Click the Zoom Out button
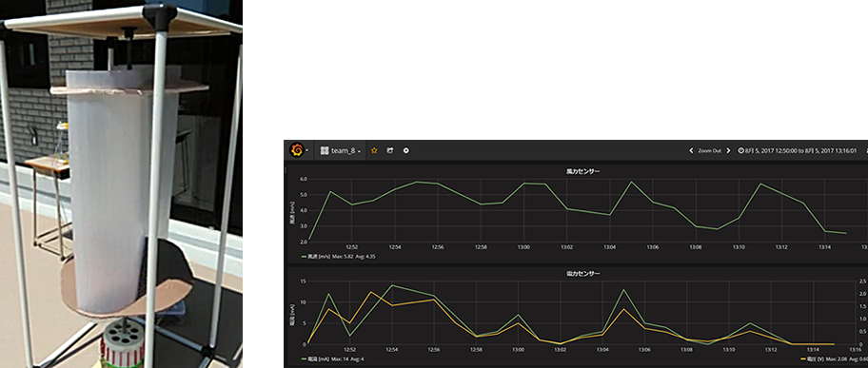868x368 pixels. tap(709, 150)
